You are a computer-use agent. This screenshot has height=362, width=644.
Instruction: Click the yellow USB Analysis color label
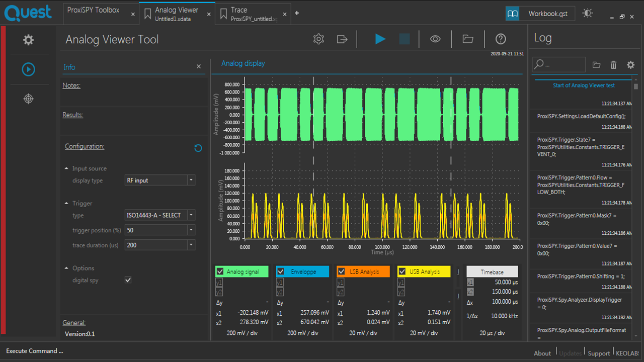click(424, 271)
